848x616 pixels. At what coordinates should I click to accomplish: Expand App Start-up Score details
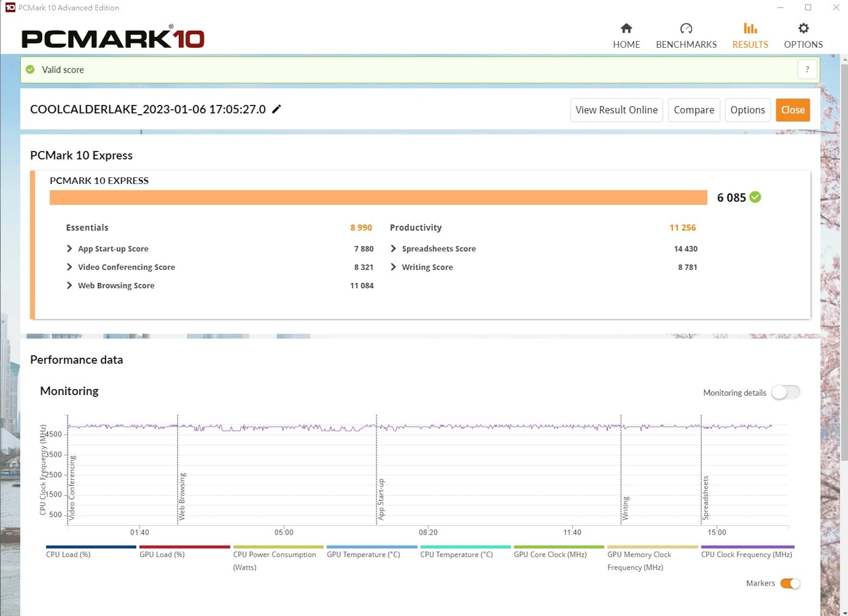(69, 248)
